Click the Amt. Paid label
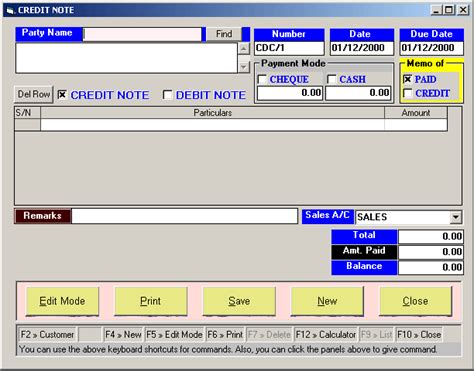 [x=364, y=251]
